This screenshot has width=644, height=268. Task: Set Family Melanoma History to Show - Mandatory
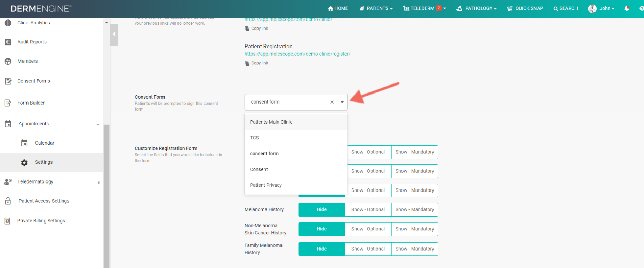(414, 249)
